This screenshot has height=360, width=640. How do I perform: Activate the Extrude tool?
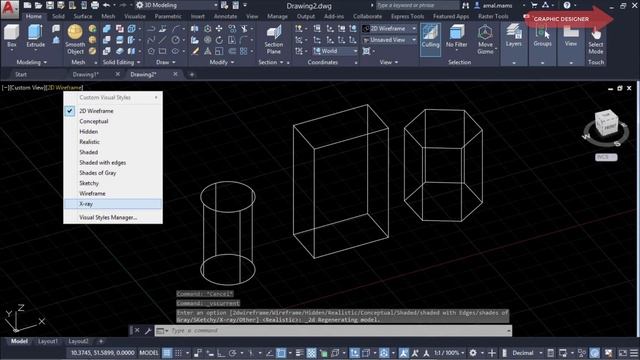pyautogui.click(x=36, y=36)
